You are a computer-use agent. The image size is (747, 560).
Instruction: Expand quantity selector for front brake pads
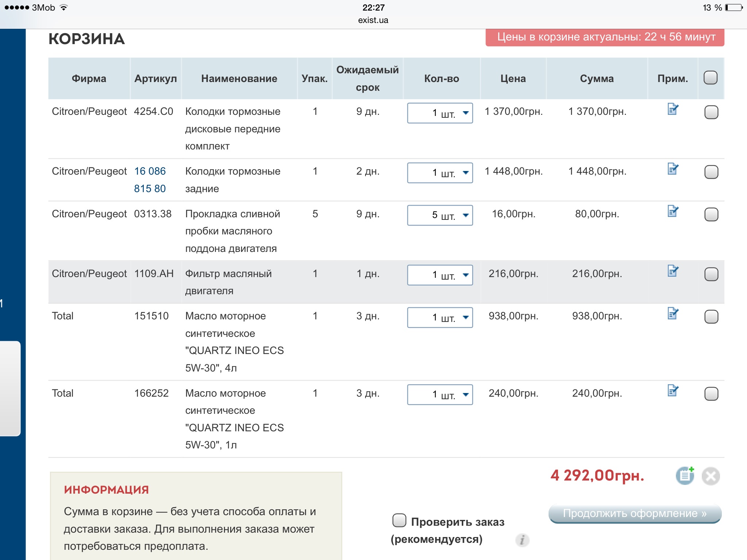(x=440, y=113)
